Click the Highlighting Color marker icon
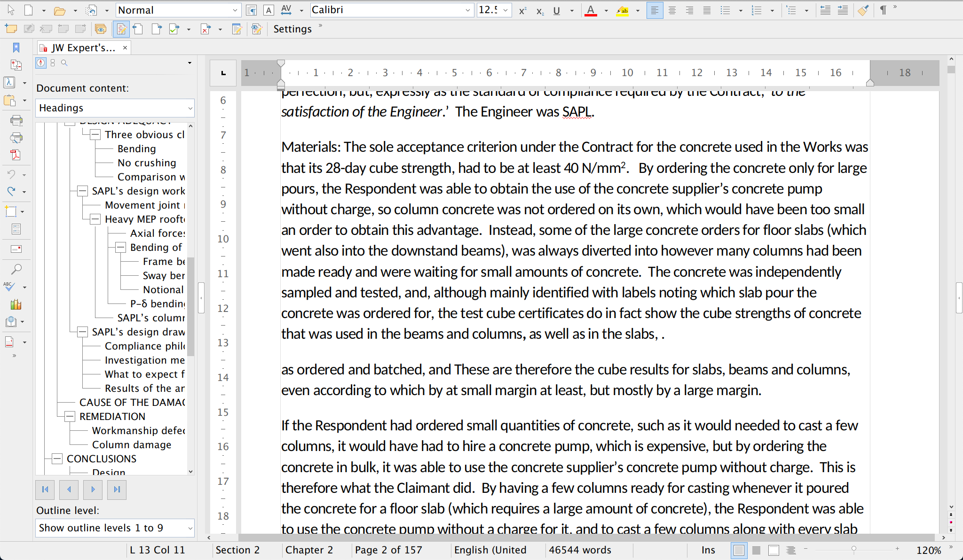963x560 pixels. click(x=622, y=11)
